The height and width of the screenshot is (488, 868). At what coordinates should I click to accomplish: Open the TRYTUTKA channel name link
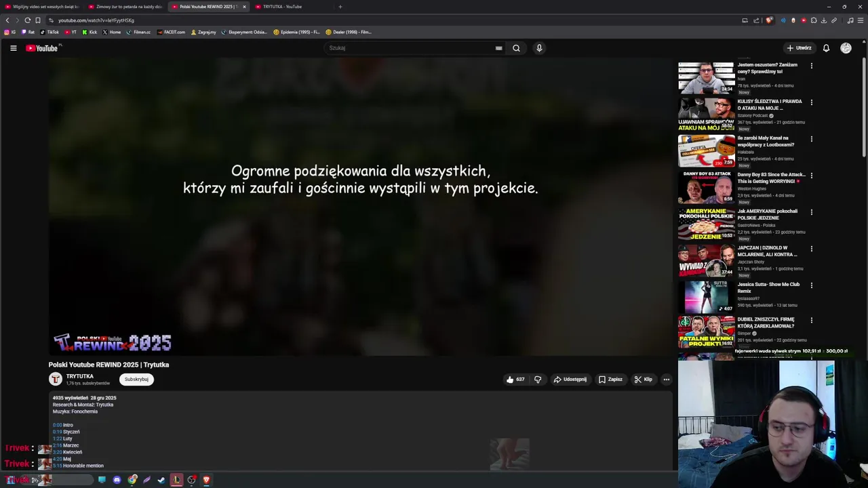pos(80,376)
